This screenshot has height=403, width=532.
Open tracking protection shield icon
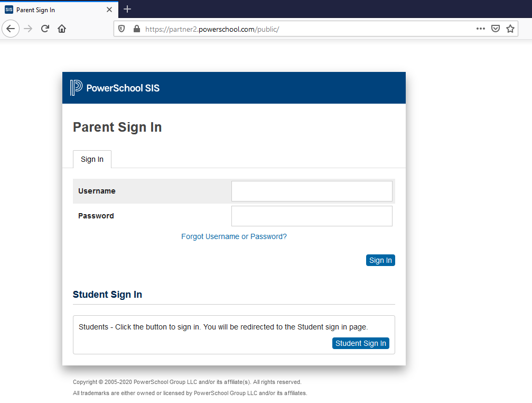122,29
